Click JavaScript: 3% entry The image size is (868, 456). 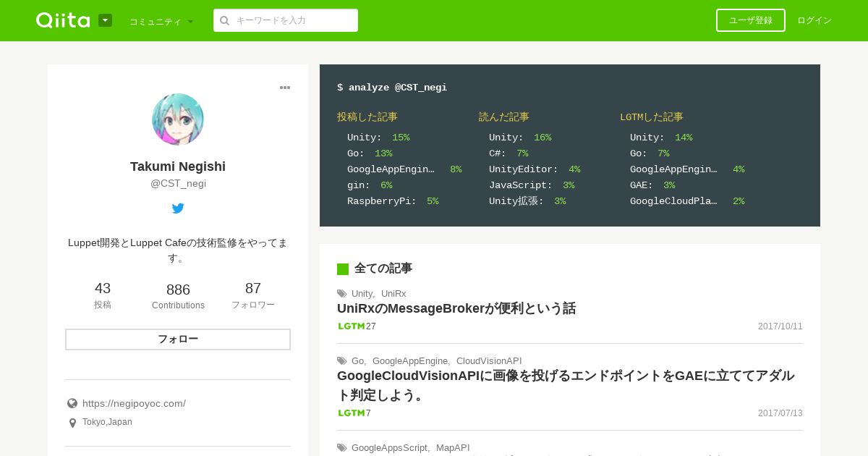click(x=532, y=185)
